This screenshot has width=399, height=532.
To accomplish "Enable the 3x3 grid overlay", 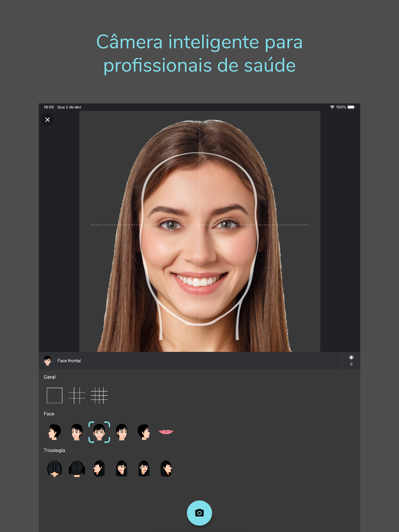I will (x=77, y=395).
